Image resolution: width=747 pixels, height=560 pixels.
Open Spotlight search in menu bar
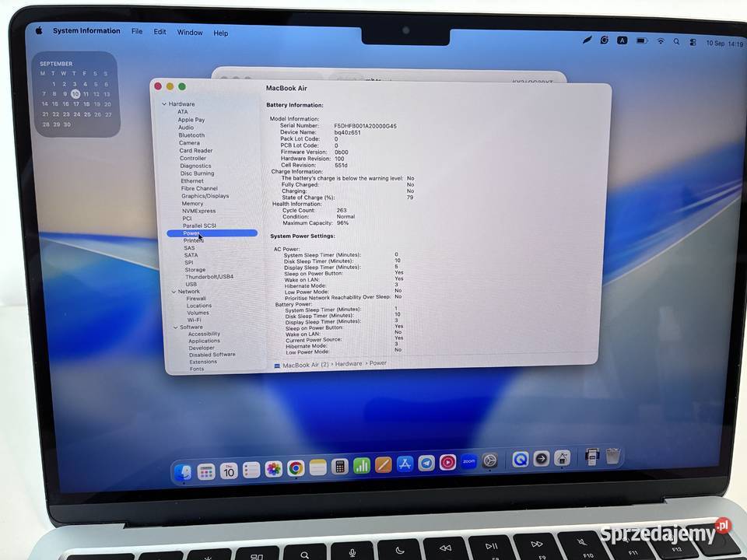676,42
